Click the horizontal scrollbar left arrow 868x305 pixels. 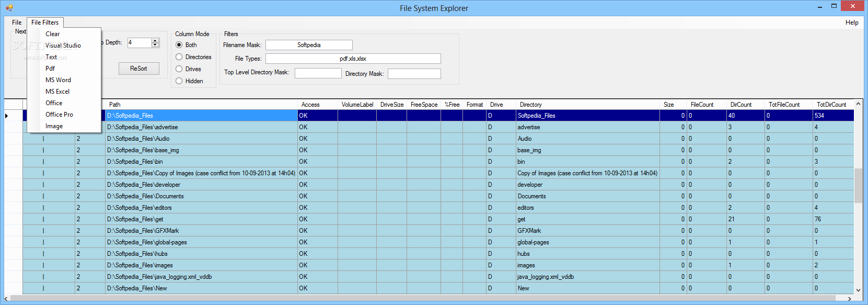[6, 299]
